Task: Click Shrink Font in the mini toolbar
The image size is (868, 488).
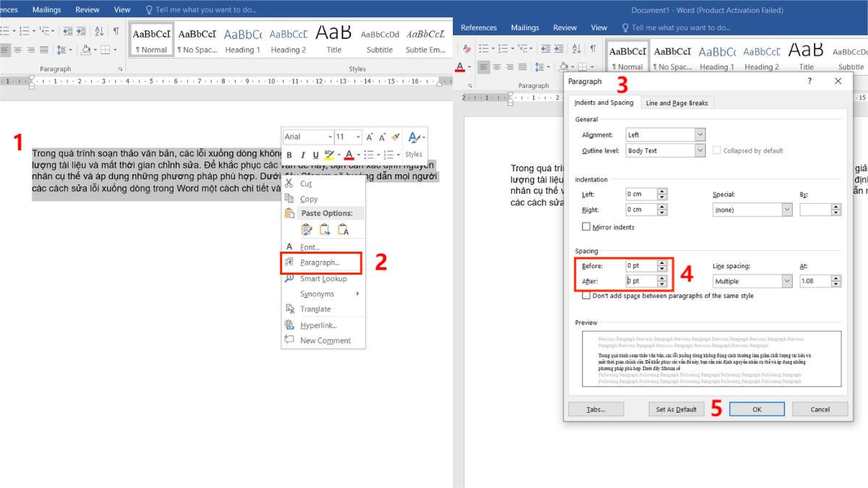Action: tap(382, 137)
